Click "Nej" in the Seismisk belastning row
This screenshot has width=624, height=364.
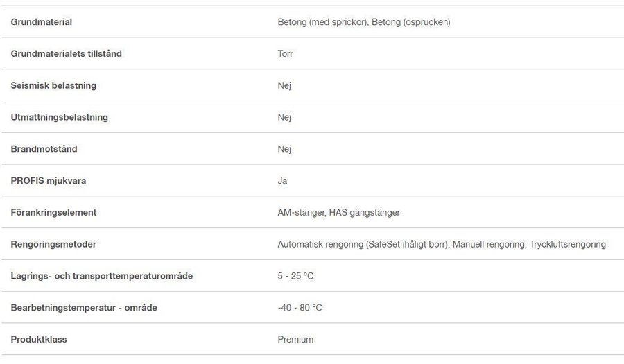[x=284, y=85]
